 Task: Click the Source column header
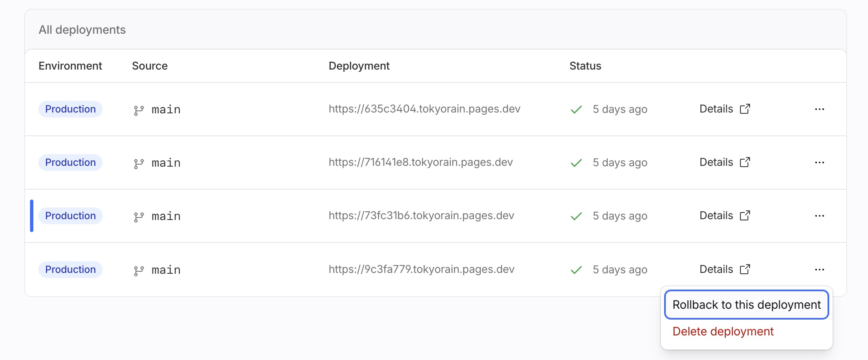click(150, 66)
